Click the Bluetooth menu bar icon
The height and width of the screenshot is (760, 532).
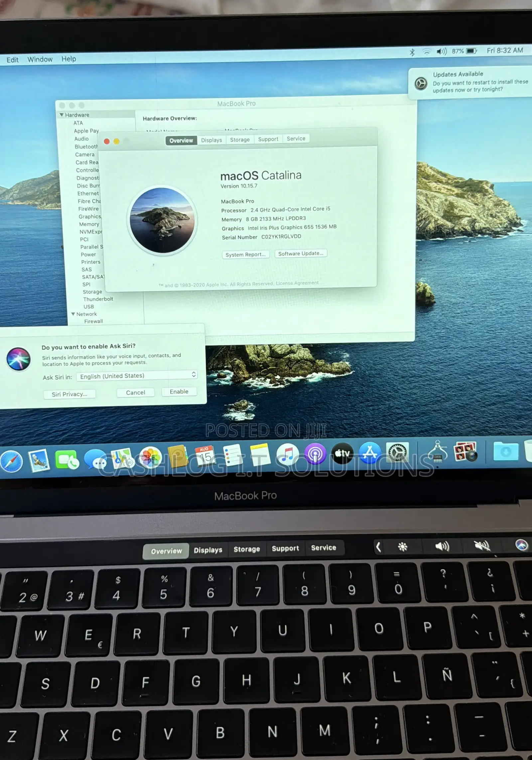coord(412,52)
